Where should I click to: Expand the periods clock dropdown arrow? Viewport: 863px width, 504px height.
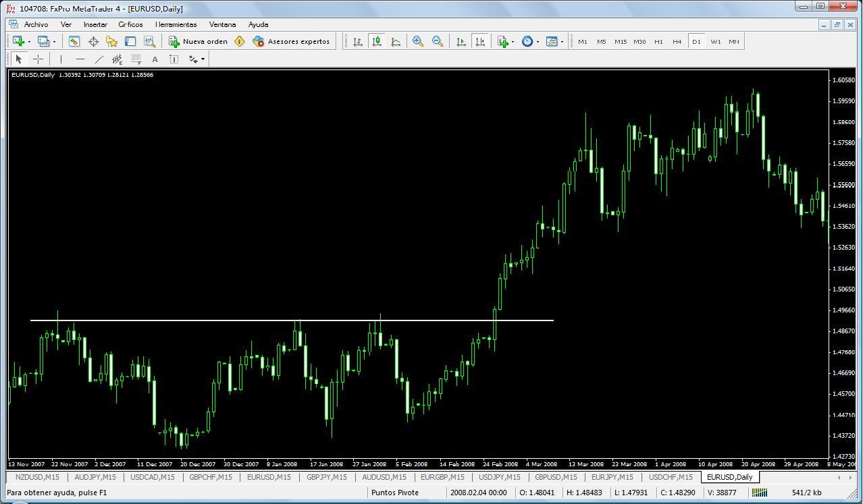pos(538,42)
